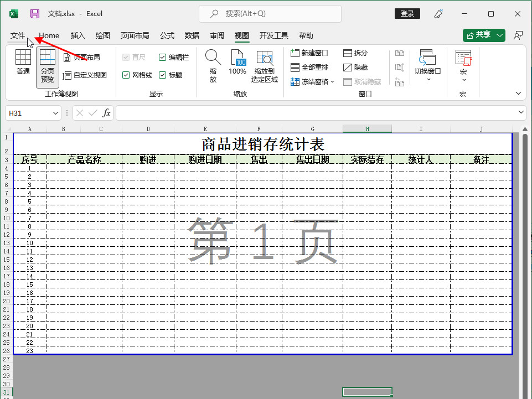
Task: Expand Freeze Panes (冻结窗格) dropdown
Action: pyautogui.click(x=333, y=82)
